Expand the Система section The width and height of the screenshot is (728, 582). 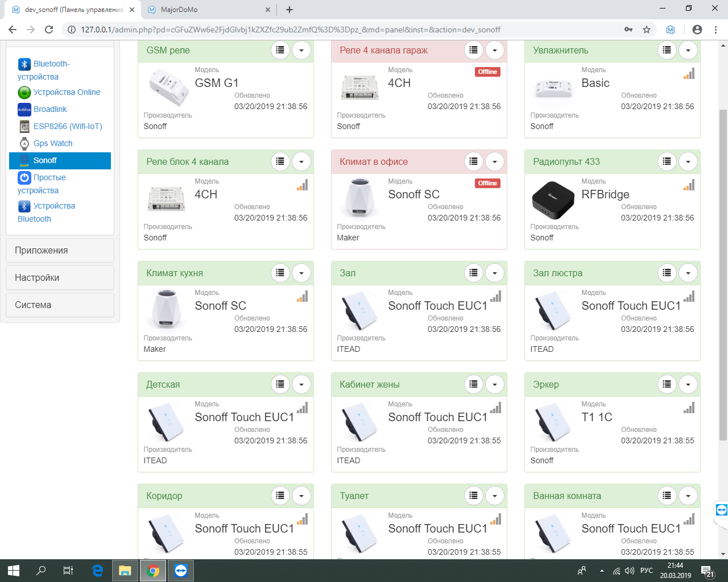60,305
